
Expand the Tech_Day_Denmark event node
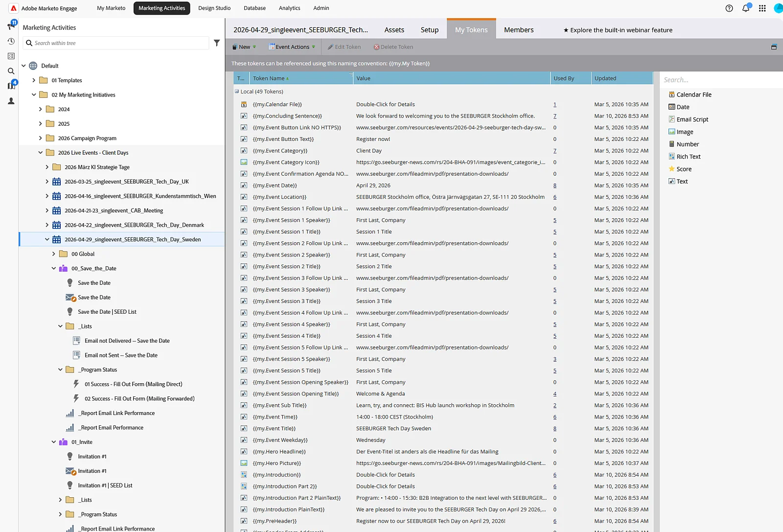(x=47, y=225)
